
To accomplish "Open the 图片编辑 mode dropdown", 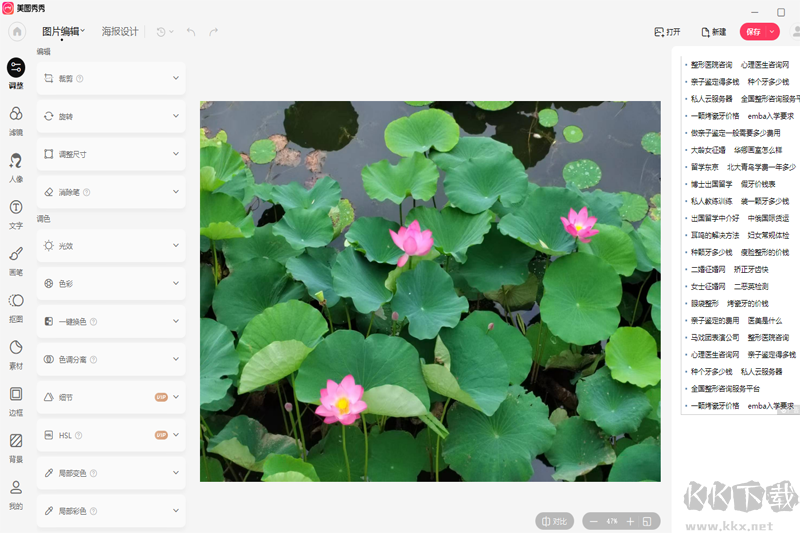I will tap(63, 32).
